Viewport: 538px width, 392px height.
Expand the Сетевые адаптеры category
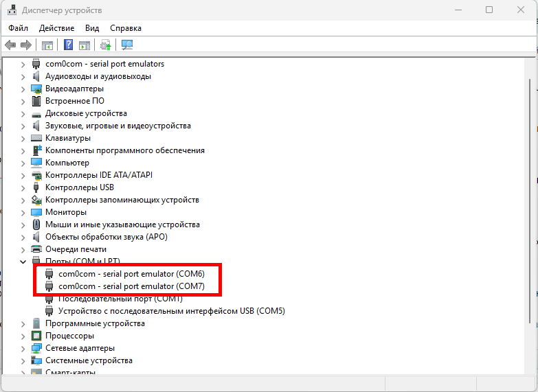pos(23,349)
